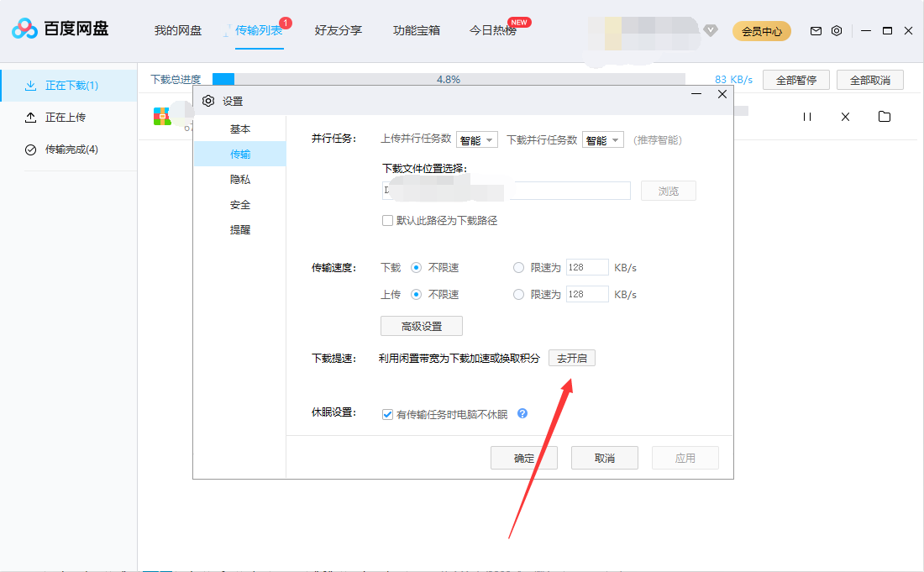Expand 下载并行任务数 dropdown

tap(603, 140)
